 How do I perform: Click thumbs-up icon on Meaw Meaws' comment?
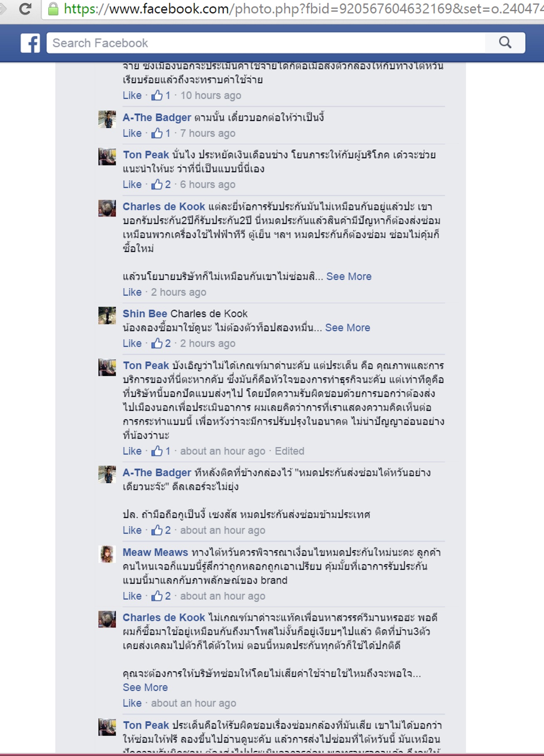coord(157,596)
